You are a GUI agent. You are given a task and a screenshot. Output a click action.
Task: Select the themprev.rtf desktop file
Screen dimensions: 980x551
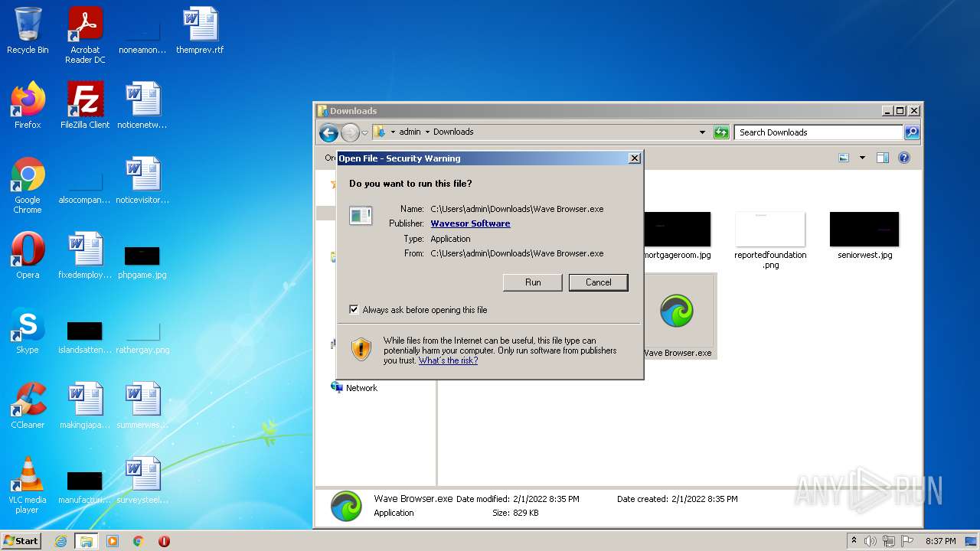tap(200, 31)
